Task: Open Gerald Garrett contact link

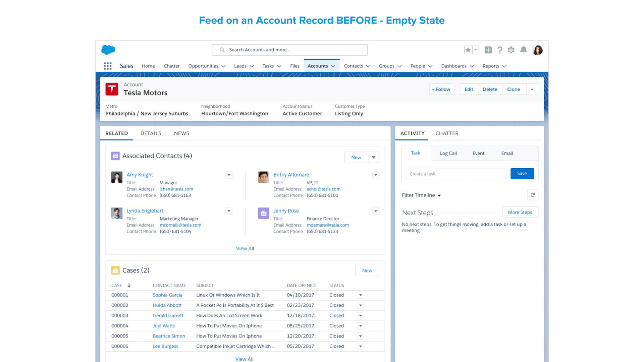Action: coord(168,316)
